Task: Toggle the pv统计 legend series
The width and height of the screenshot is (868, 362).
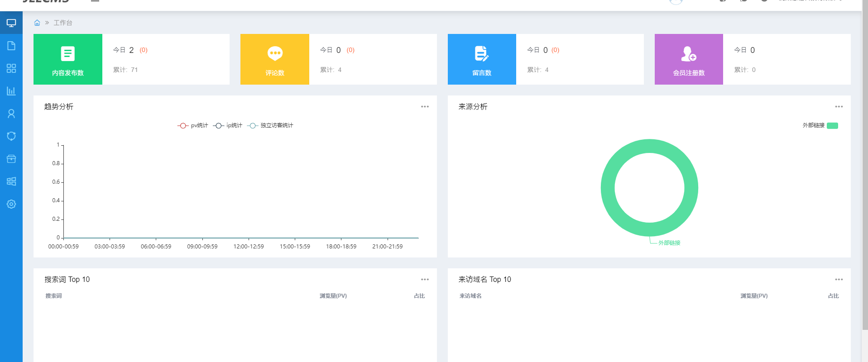Action: [192, 125]
